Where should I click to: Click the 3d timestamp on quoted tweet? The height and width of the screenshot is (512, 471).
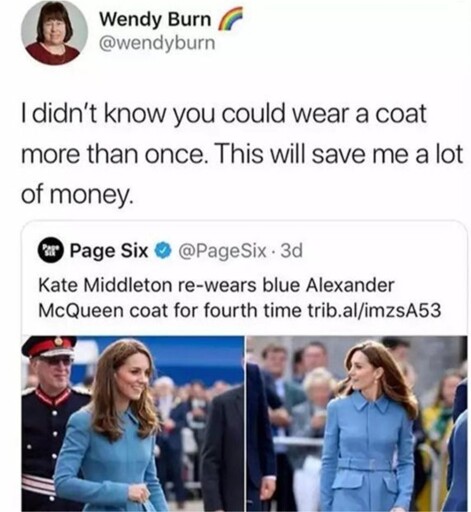(292, 250)
